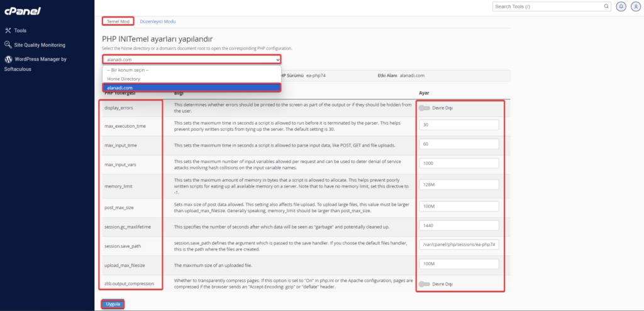Click the Search Tools input box
This screenshot has width=644, height=311.
tap(546, 6)
